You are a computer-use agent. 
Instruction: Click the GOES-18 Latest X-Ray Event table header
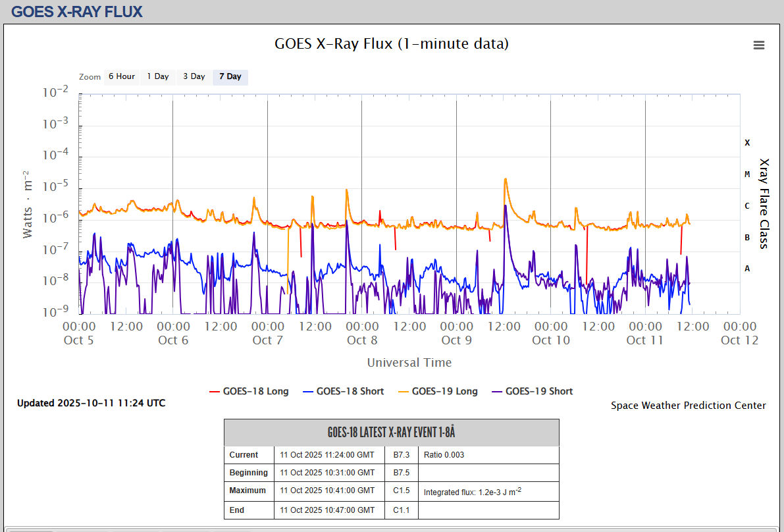tap(391, 433)
